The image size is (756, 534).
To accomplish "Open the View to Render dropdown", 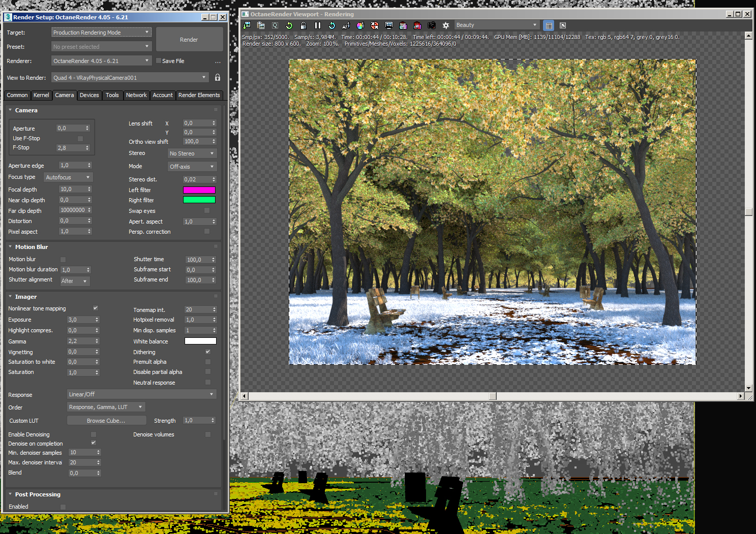I will point(130,78).
